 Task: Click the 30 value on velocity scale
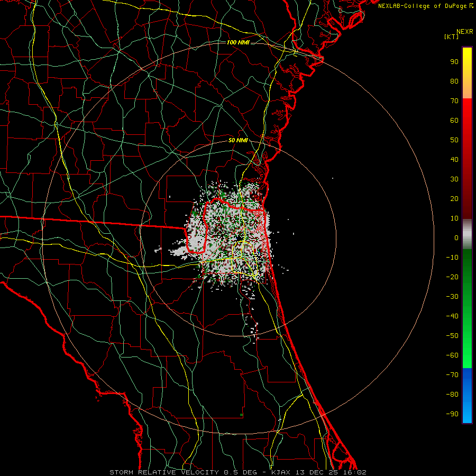pos(454,179)
